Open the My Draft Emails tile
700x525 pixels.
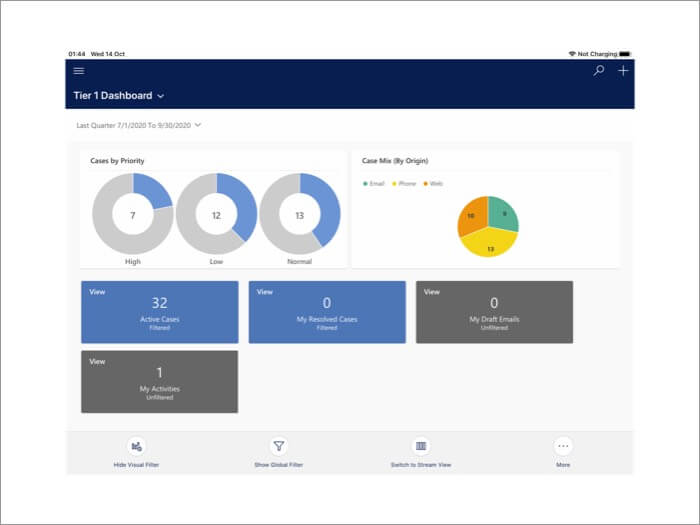coord(494,312)
